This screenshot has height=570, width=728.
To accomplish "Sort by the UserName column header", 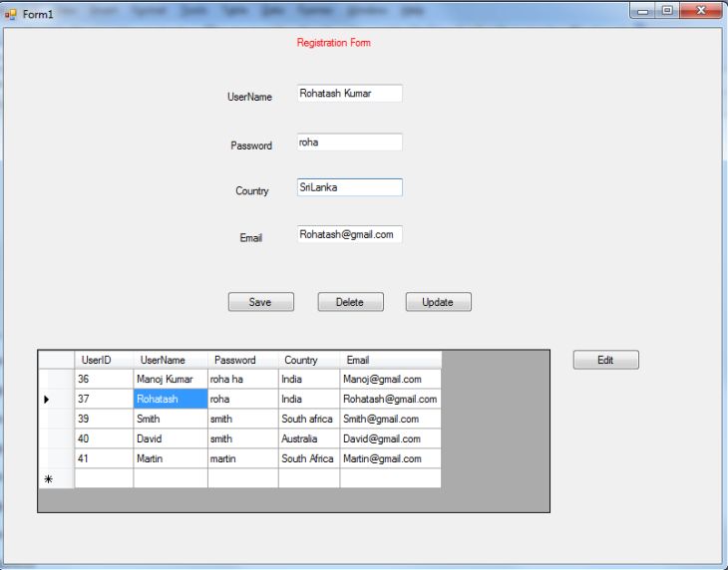I will (171, 360).
